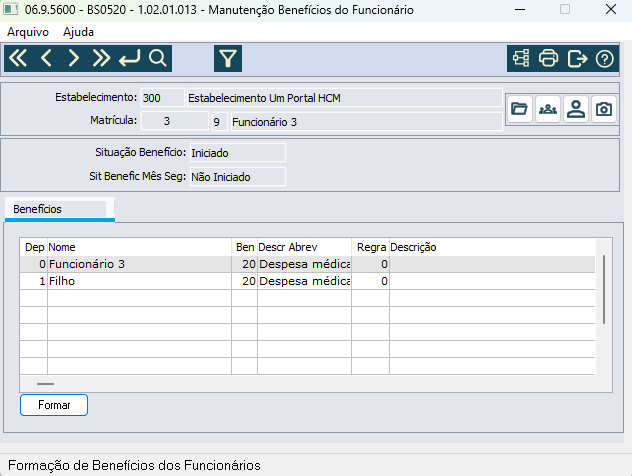
Task: Click the Descrição column header
Action: (x=492, y=247)
